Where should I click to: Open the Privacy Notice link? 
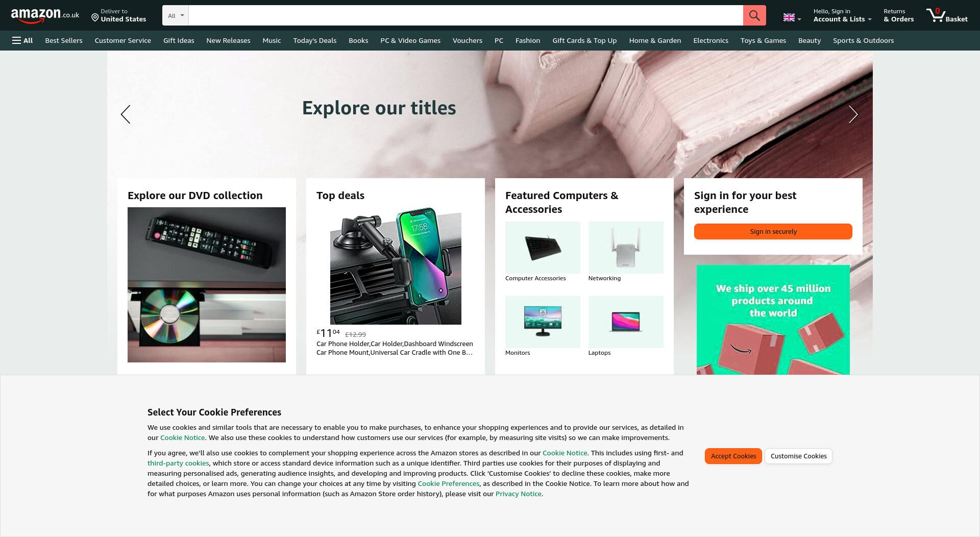tap(518, 494)
